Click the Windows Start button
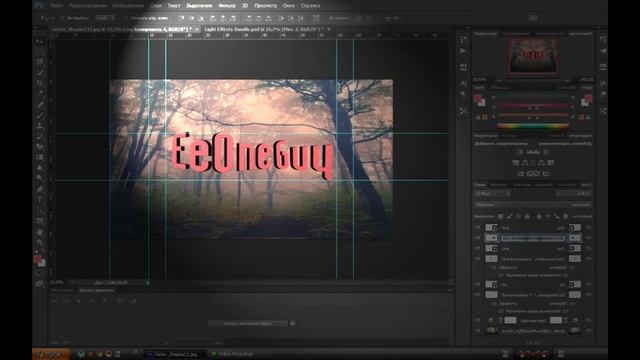The width and height of the screenshot is (640, 360). coord(51,354)
